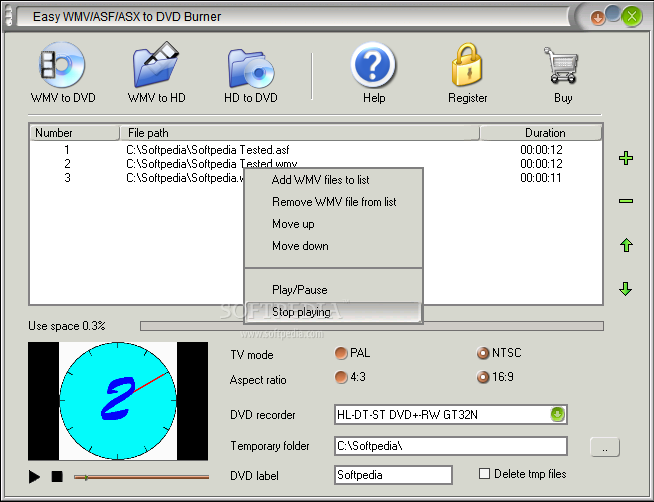Stop preview with the square stop button
Screen dimensions: 654x502
(57, 476)
